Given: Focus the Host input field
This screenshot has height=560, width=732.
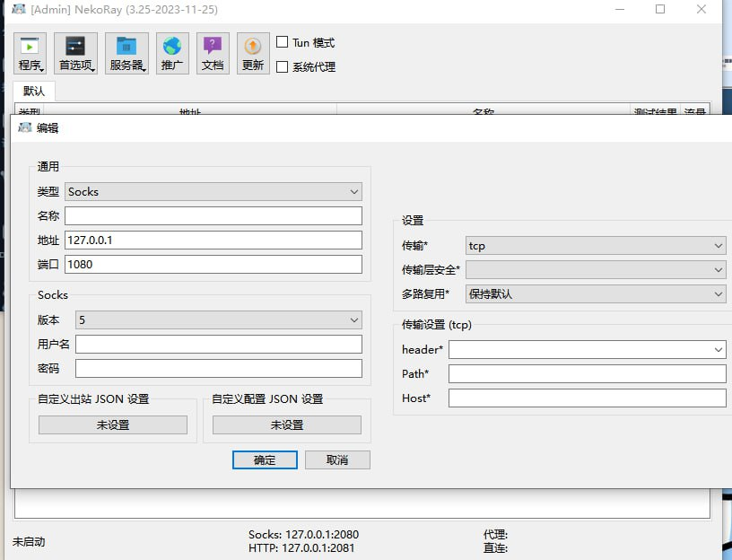Looking at the screenshot, I should tap(588, 398).
